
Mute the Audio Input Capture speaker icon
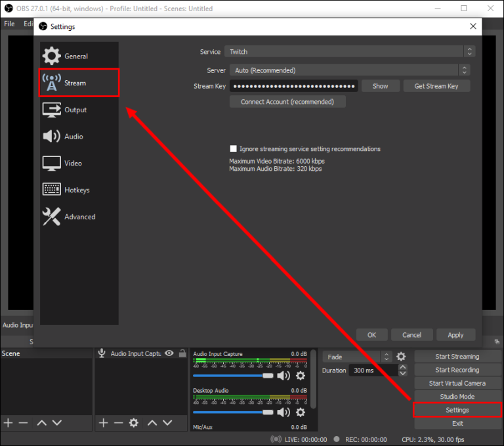coord(283,376)
